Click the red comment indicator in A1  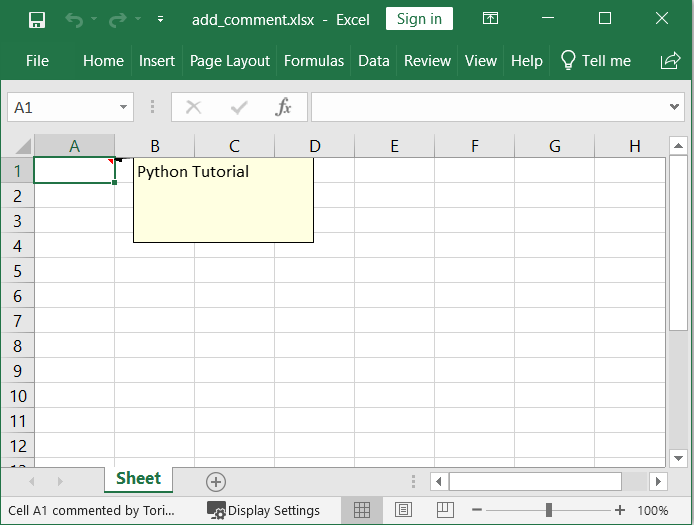pos(111,161)
